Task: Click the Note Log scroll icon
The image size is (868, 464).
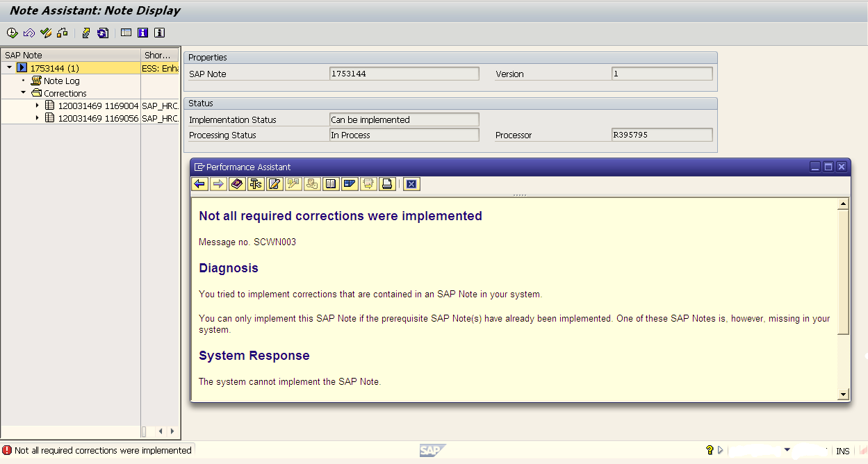Action: 37,81
